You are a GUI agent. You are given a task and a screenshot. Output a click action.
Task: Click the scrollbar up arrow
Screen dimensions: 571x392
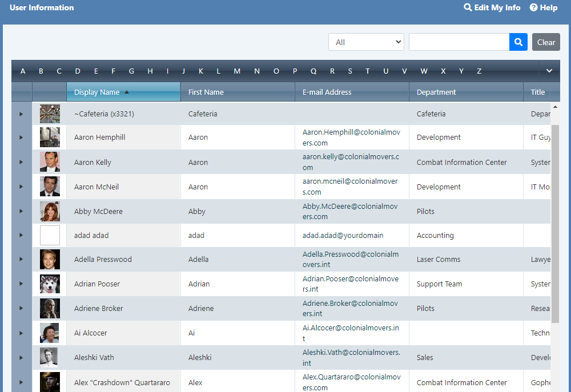coord(555,107)
